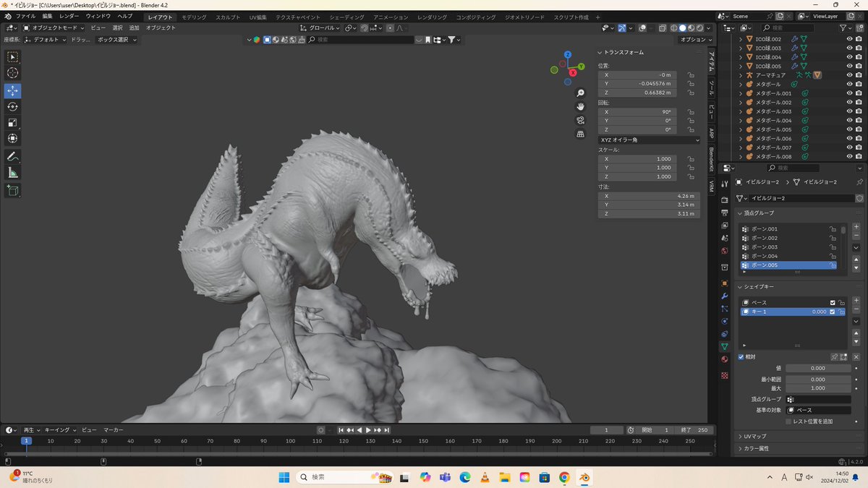Select the Box Select tool in the viewport toolbar

coord(12,57)
